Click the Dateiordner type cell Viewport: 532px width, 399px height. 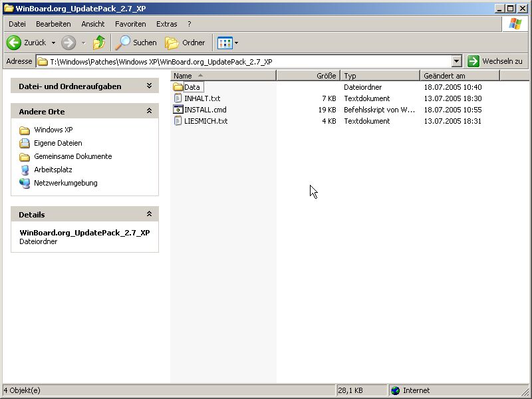[x=362, y=87]
